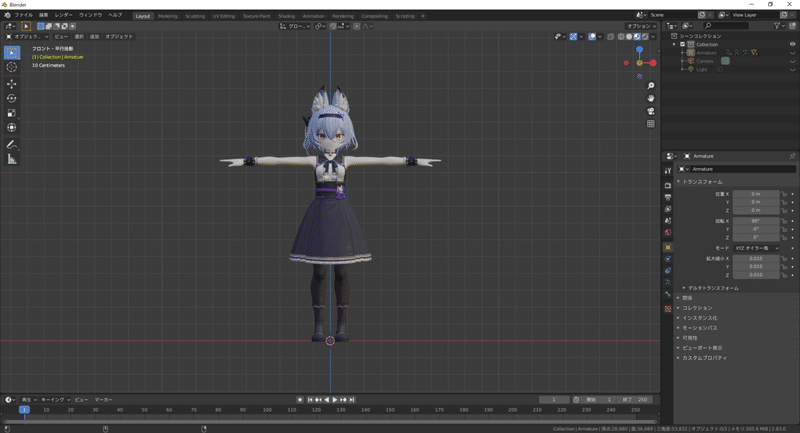Switch to solid viewport shading
This screenshot has width=800, height=433.
[x=629, y=37]
